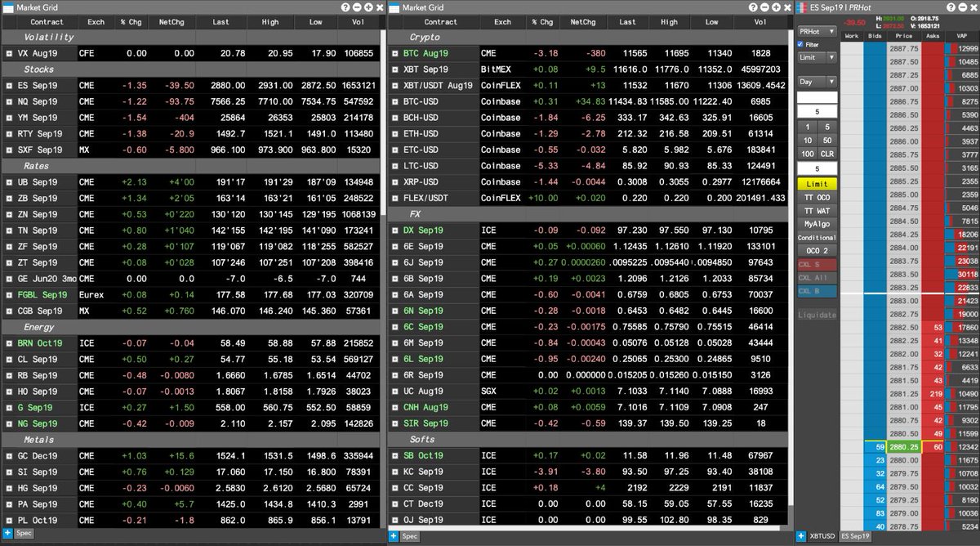Add a new tab beside Spec in the Crypto grid
Screen dimensions: 980x546
[394, 535]
